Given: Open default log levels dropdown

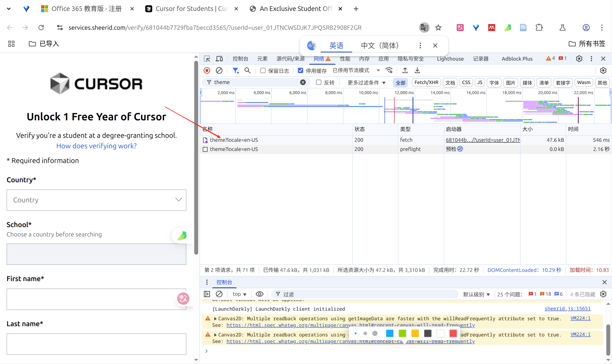Looking at the screenshot, I should pos(476,294).
